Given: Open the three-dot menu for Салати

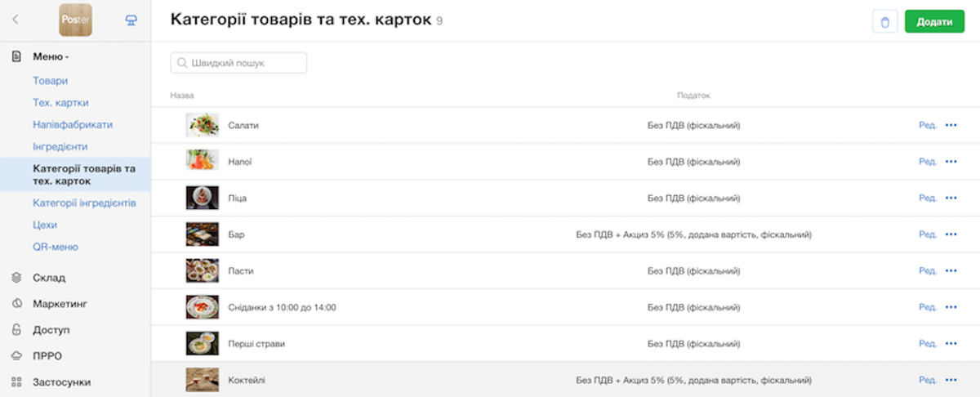Looking at the screenshot, I should tap(951, 125).
